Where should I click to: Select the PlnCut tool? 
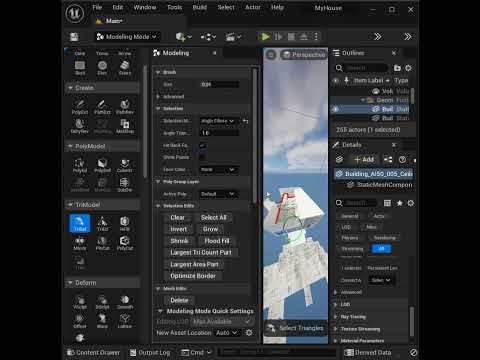click(x=102, y=243)
